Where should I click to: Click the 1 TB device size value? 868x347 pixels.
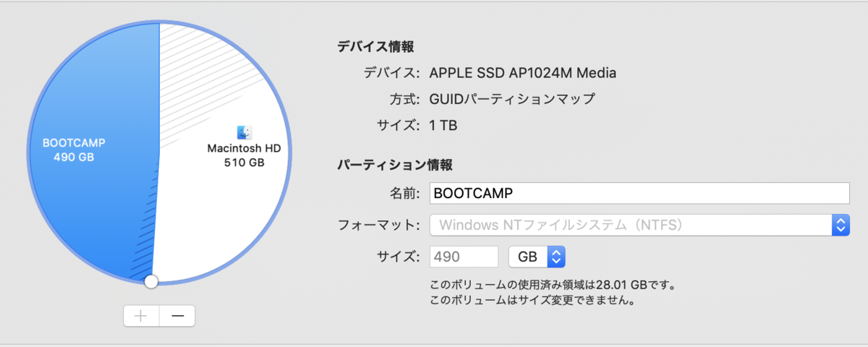pyautogui.click(x=443, y=125)
